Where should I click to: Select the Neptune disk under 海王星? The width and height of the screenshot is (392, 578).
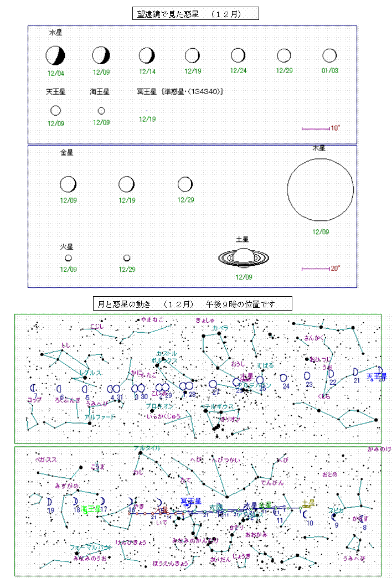click(x=101, y=110)
